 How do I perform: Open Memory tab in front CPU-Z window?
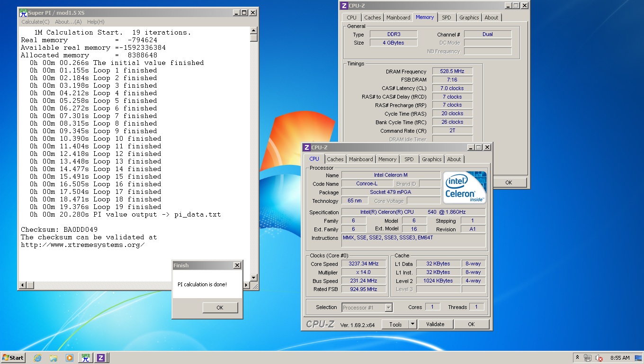click(387, 159)
